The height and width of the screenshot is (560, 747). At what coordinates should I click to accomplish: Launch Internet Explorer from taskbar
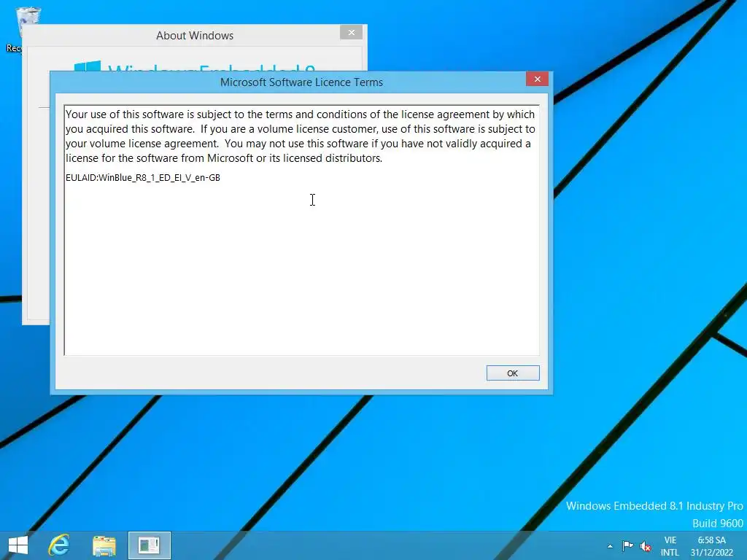(x=59, y=545)
